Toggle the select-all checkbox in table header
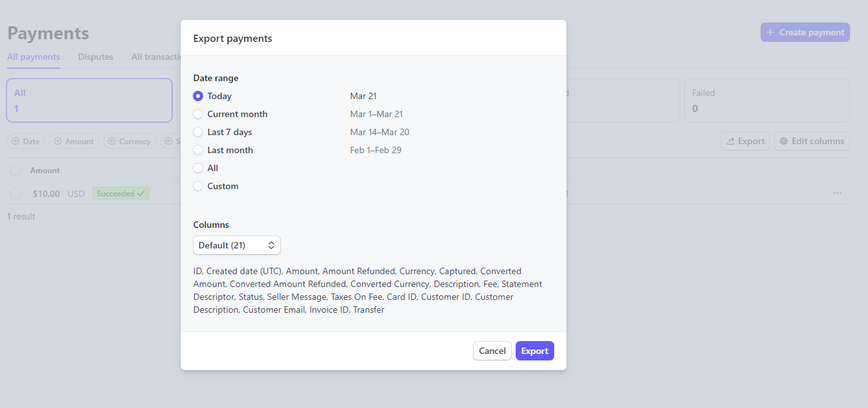 click(x=15, y=171)
